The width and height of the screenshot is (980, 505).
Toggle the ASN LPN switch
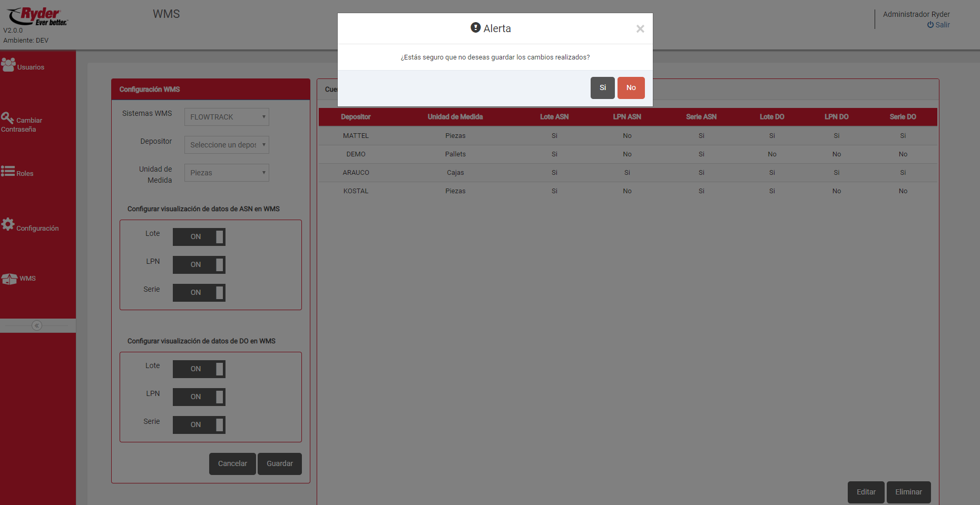pyautogui.click(x=199, y=265)
